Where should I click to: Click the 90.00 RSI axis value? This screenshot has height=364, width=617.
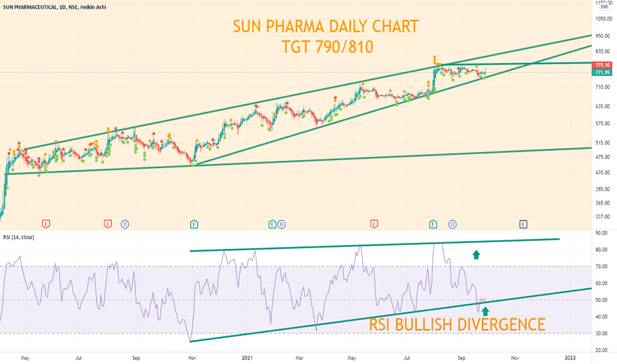point(601,233)
